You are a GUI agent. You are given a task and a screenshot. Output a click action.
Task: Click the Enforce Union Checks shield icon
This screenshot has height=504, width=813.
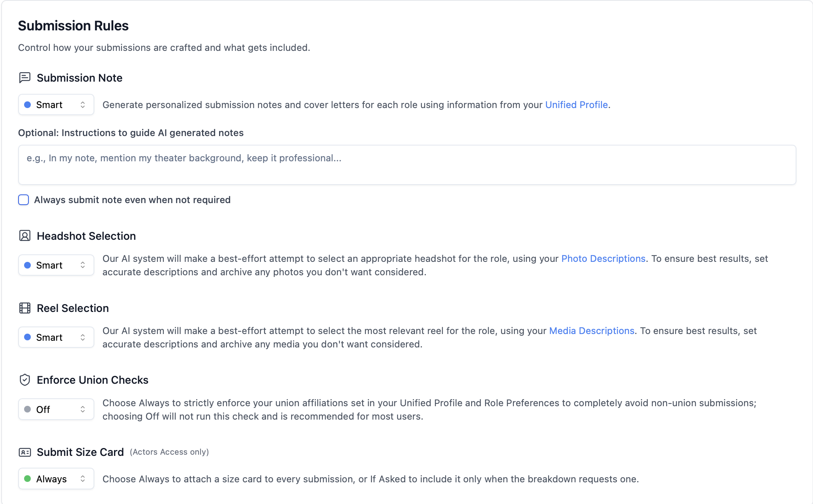pyautogui.click(x=24, y=380)
